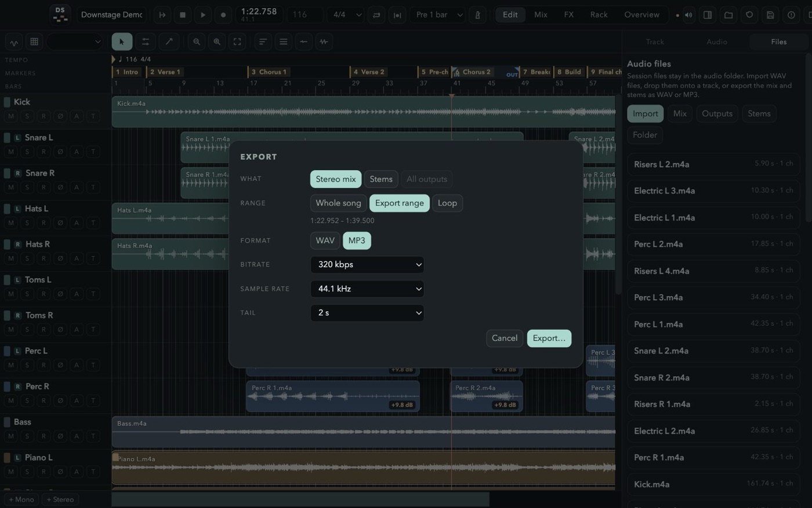
Task: Click Cancel in the Export dialog
Action: coord(505,338)
